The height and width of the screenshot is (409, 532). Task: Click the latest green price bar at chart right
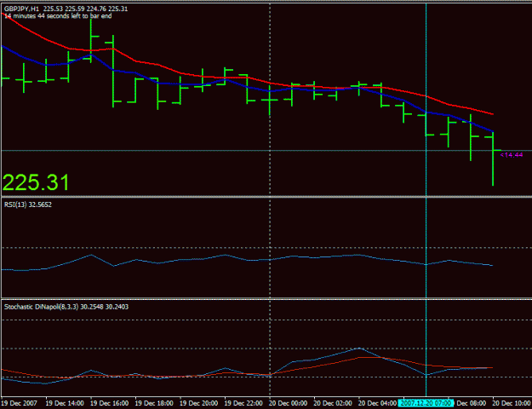(493, 159)
